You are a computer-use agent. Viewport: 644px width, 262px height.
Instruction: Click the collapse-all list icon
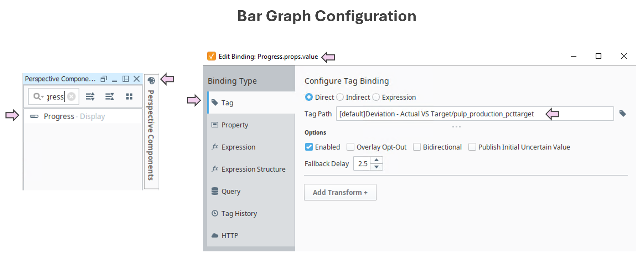(110, 97)
